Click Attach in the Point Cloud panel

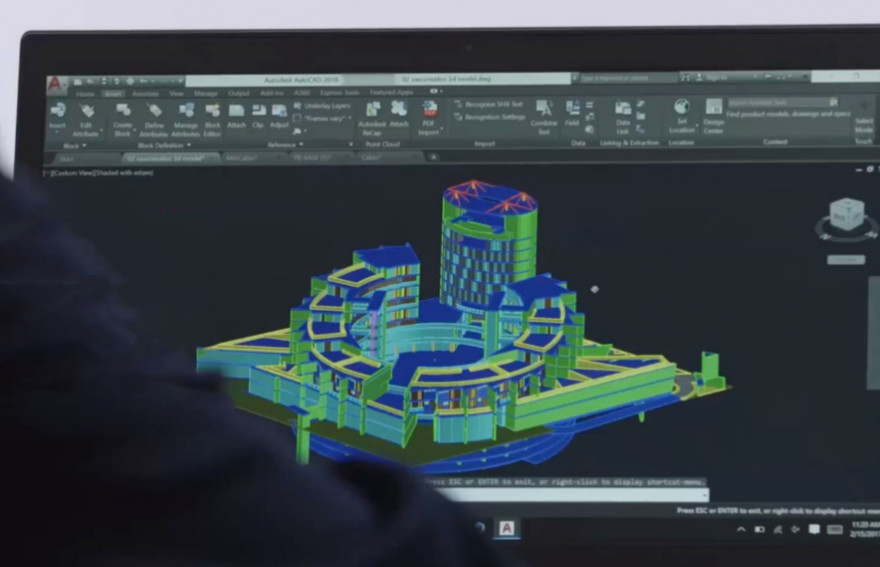pyautogui.click(x=399, y=115)
